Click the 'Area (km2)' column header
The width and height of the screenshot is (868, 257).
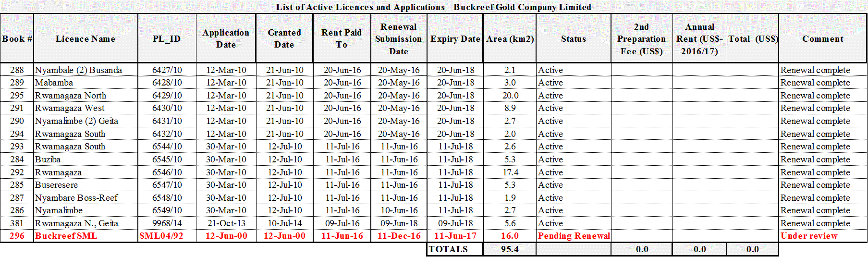point(510,39)
